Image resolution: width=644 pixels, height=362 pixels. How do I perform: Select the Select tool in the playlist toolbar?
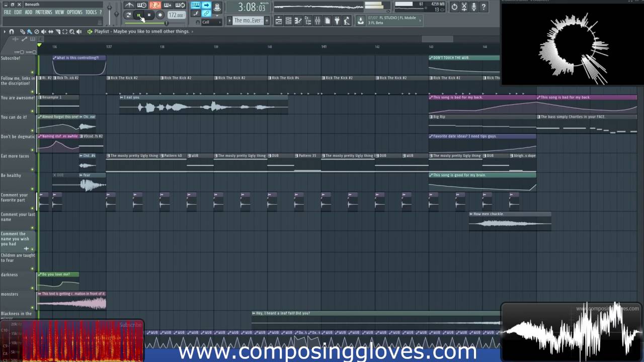[65, 32]
